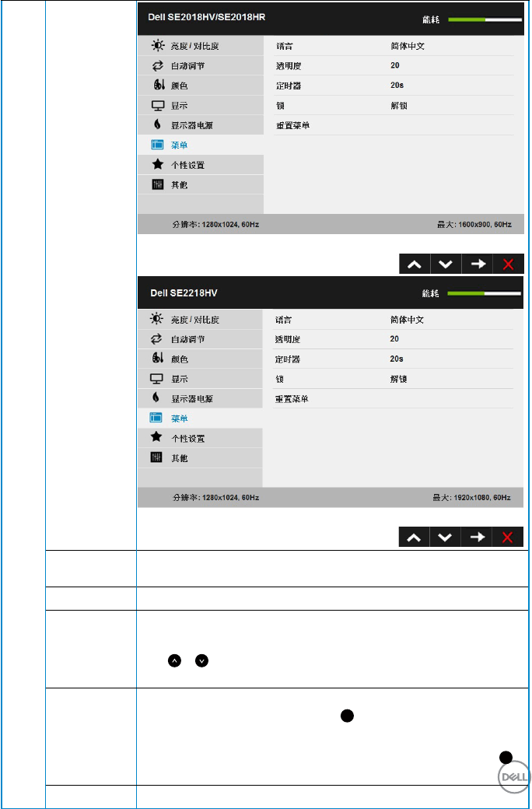This screenshot has height=809, width=532.
Task: Click the 简体中文 value in SE2018HV OSD
Action: [x=408, y=46]
